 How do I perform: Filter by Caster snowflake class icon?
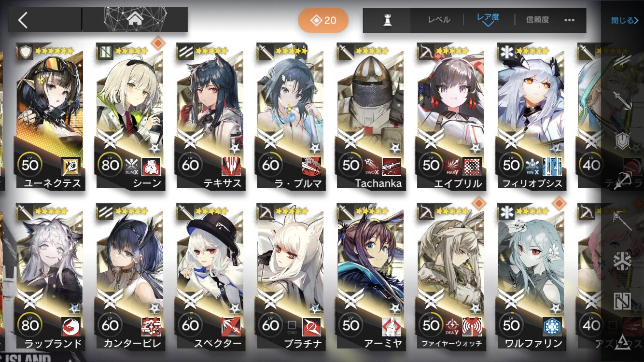tap(623, 261)
